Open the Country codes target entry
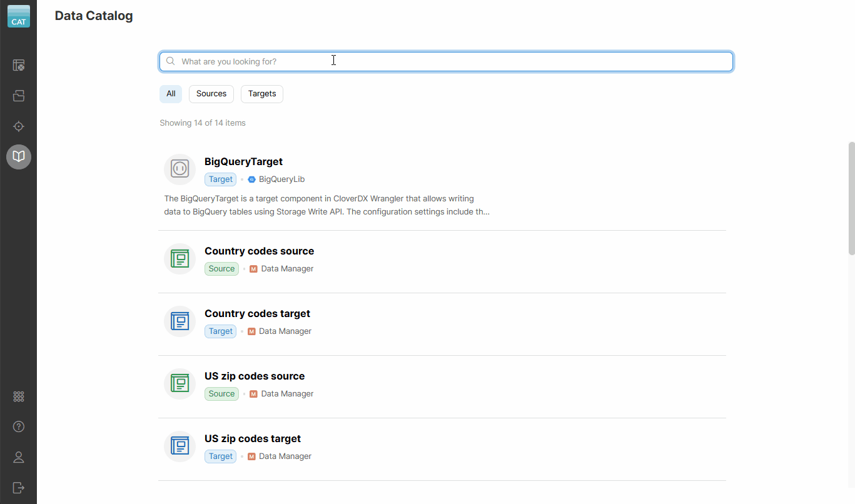The height and width of the screenshot is (504, 855). coord(258,313)
